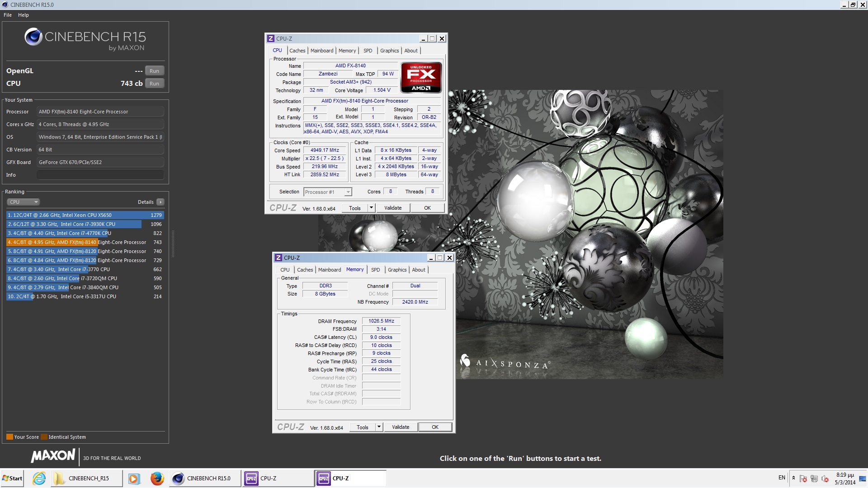Viewport: 868px width, 488px height.
Task: Click OK in lower CPU-Z Memory window
Action: 435,427
